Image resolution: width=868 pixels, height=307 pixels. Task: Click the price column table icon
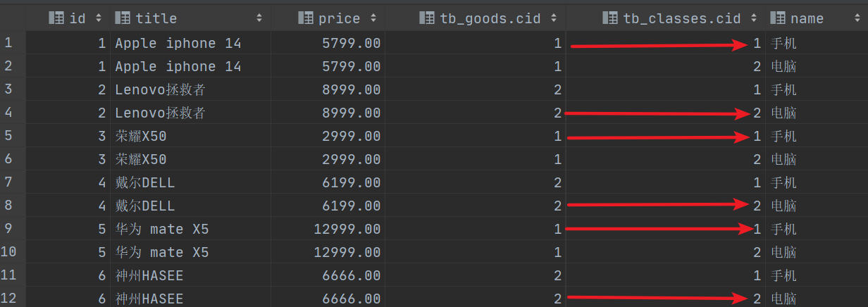[305, 18]
